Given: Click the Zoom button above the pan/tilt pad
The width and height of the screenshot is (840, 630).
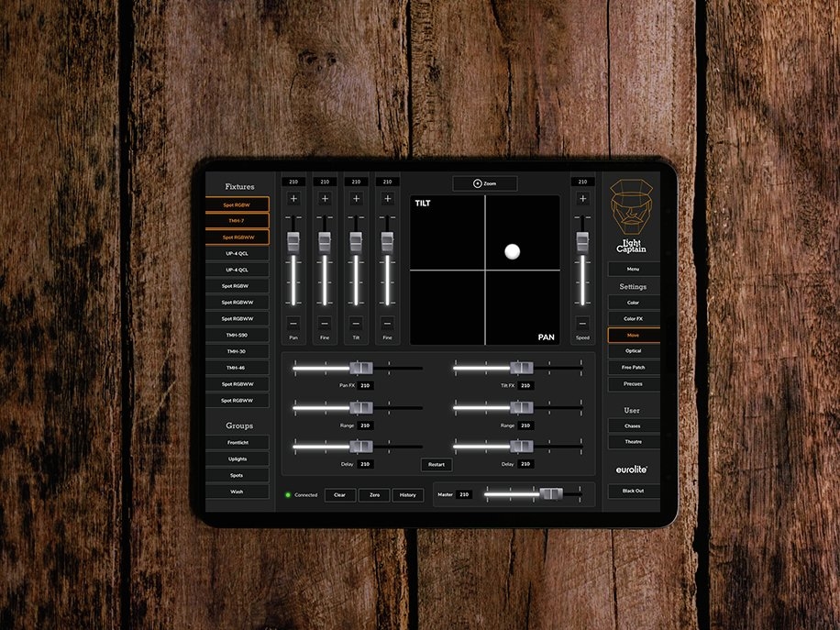Looking at the screenshot, I should [x=484, y=183].
